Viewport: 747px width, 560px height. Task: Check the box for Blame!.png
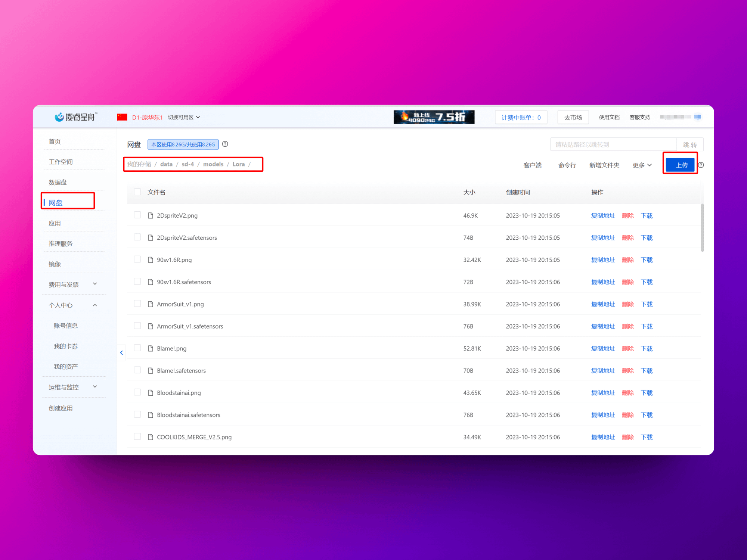[137, 348]
